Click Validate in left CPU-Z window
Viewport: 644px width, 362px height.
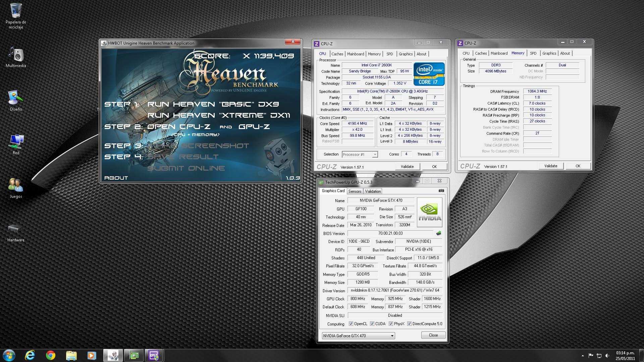click(x=407, y=167)
